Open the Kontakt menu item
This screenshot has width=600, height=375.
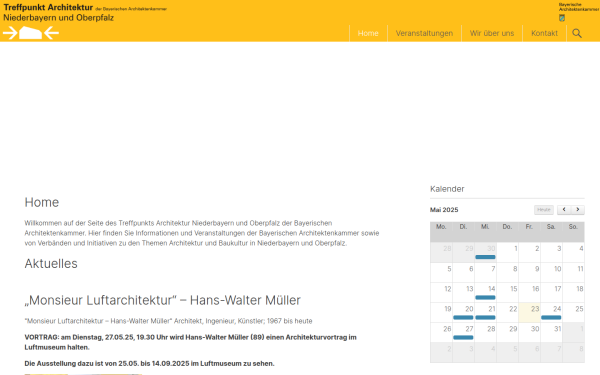click(545, 33)
